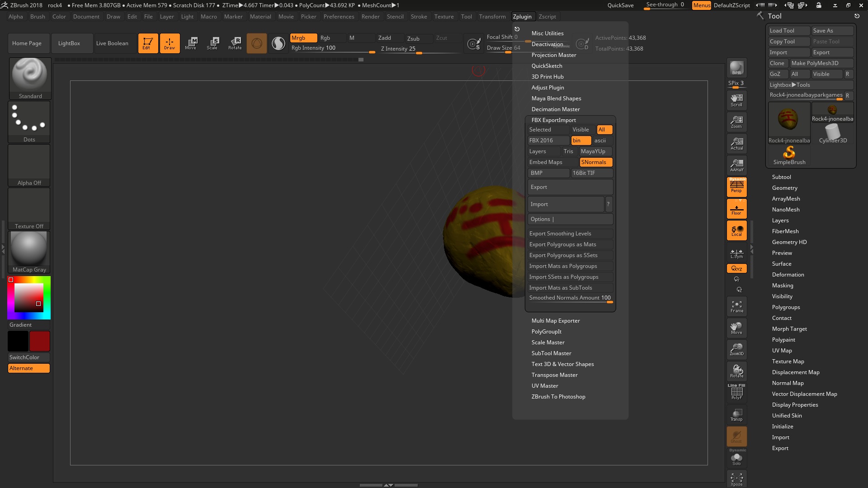Click the SwitchColor button
Screen dimensions: 868x488
[x=29, y=357]
